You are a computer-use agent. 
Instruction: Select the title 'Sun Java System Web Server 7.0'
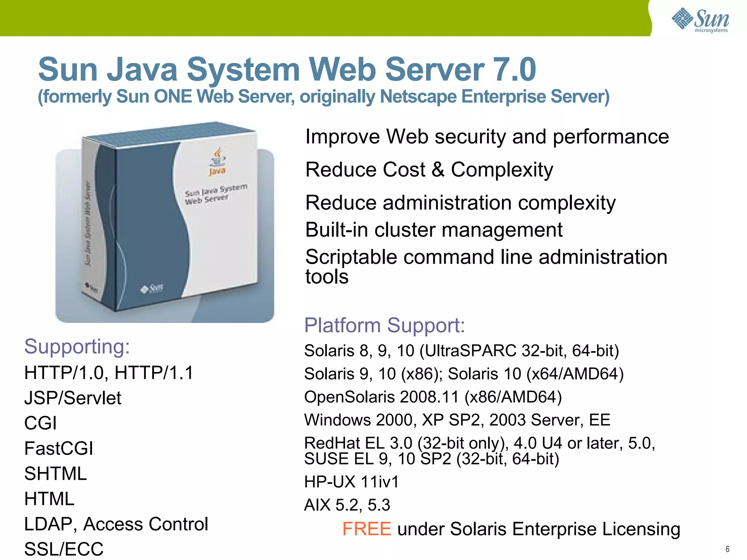pos(287,69)
